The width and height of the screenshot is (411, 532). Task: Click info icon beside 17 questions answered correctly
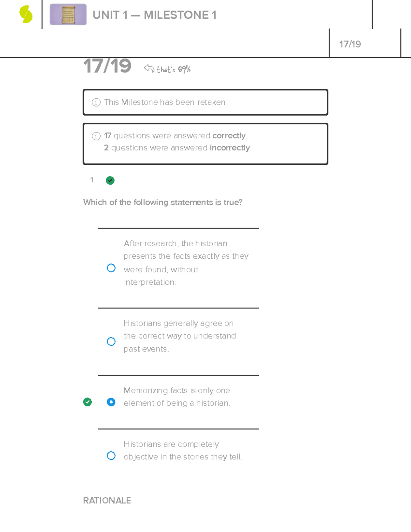click(x=96, y=136)
